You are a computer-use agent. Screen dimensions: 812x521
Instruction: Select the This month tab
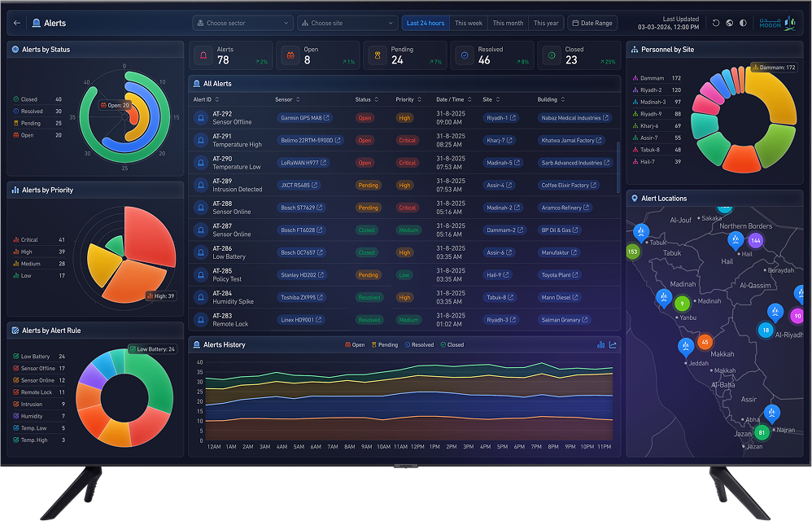click(x=508, y=23)
